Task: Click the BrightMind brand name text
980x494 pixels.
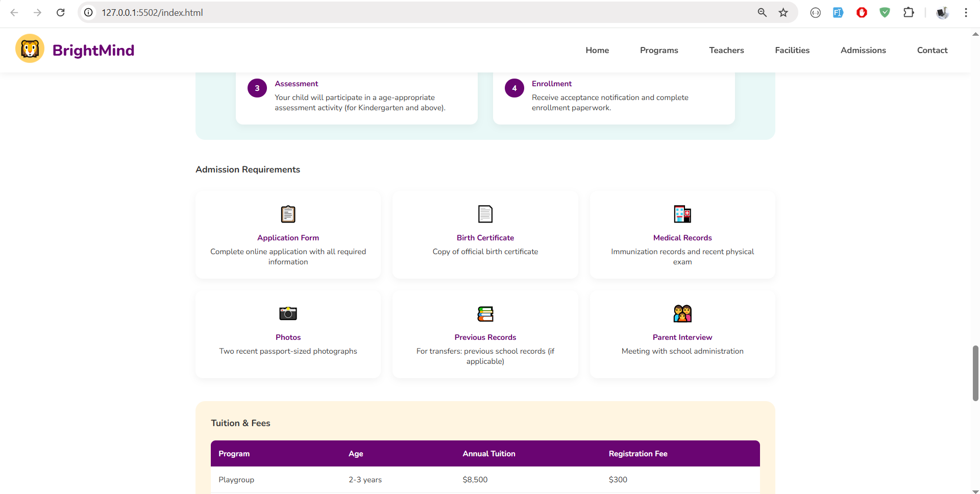Action: click(x=93, y=50)
